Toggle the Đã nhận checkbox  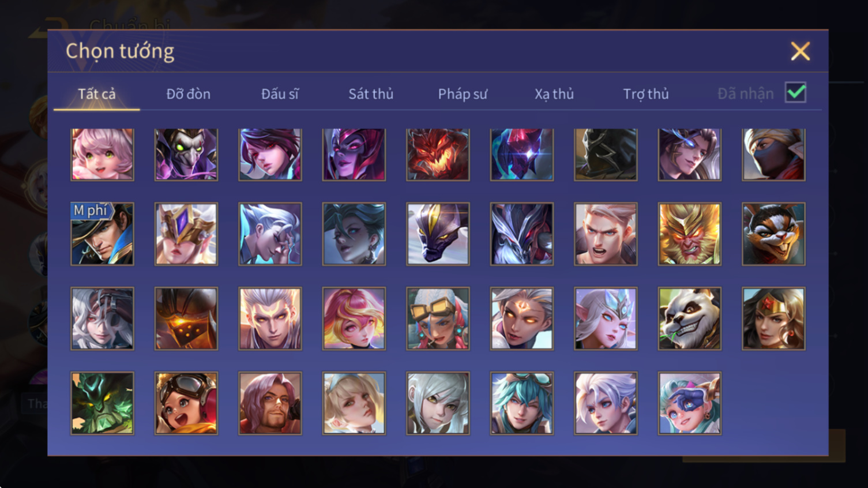pos(795,92)
